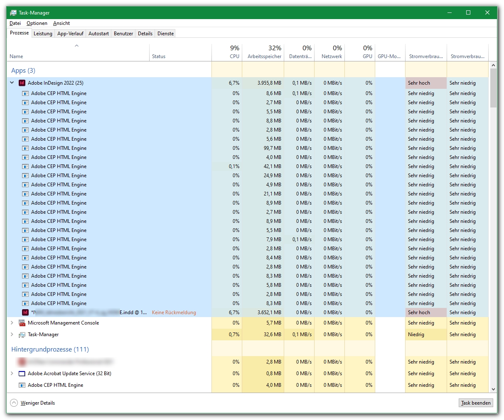This screenshot has height=420, width=504.
Task: Click the Task beenden button
Action: pos(475,403)
